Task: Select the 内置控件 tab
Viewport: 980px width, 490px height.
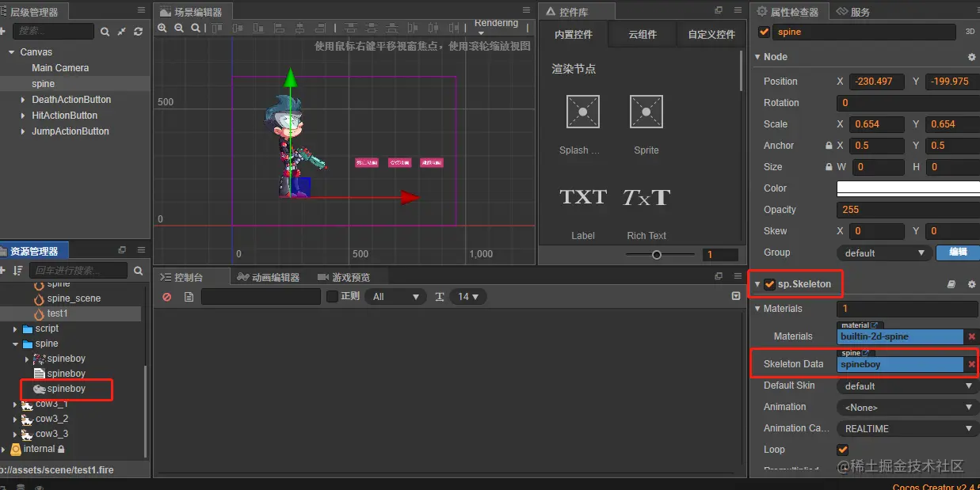Action: (574, 34)
